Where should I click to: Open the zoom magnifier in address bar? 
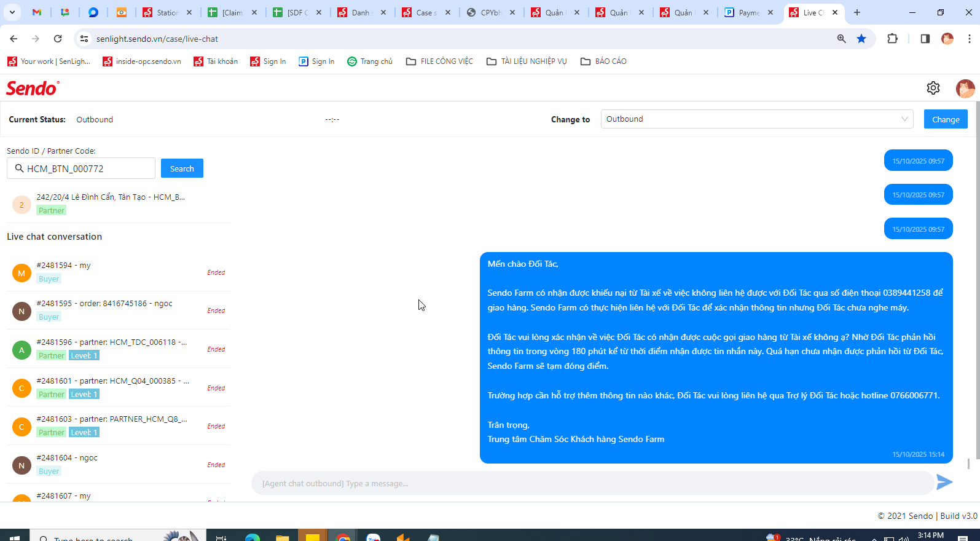pos(842,39)
